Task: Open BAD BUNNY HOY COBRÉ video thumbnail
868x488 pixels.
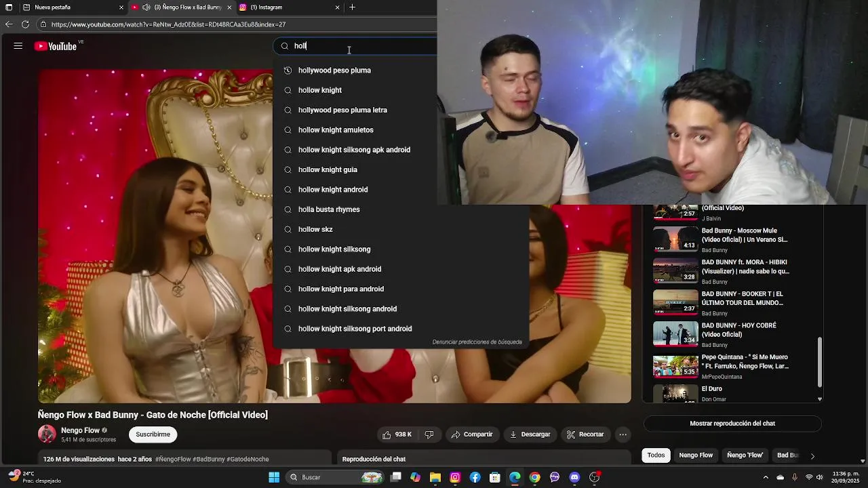Action: [675, 333]
